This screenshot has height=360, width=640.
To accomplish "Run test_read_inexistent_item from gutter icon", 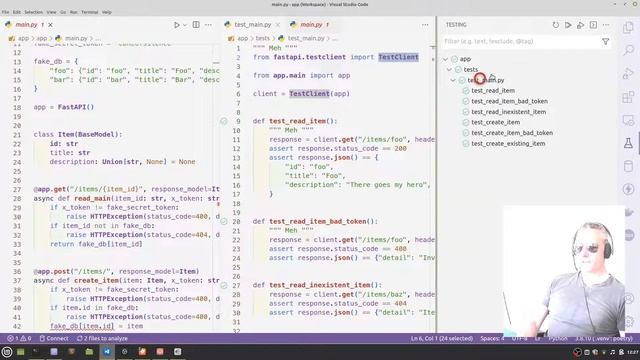I will [x=224, y=285].
